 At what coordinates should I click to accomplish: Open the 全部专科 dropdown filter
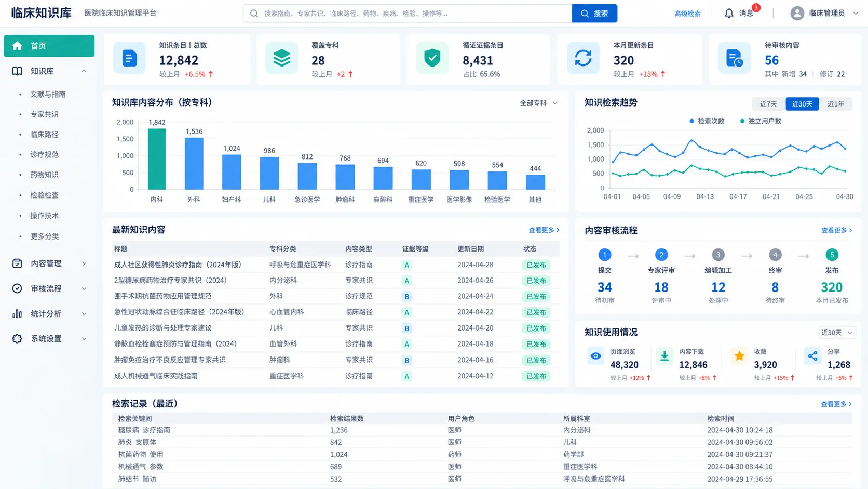539,103
